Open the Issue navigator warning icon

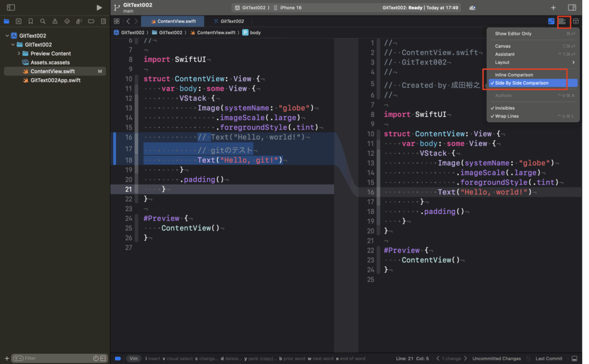(55, 21)
